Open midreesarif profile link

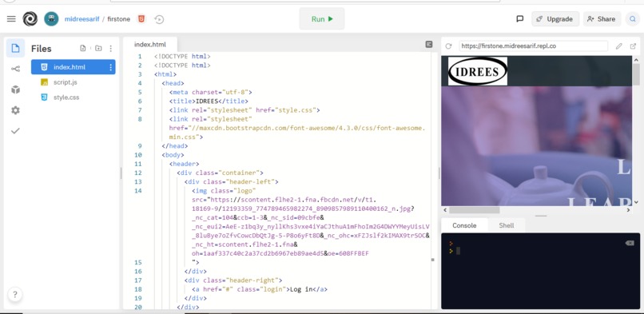pyautogui.click(x=81, y=19)
